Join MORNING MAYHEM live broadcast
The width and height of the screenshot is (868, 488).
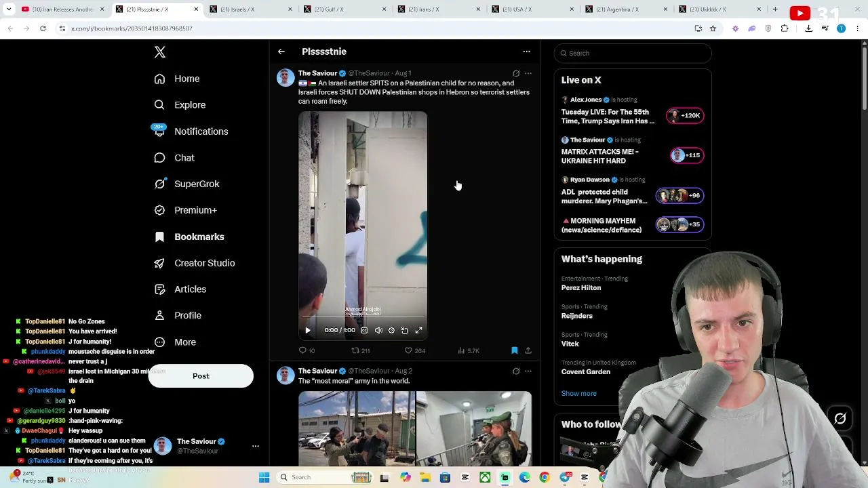pyautogui.click(x=633, y=225)
